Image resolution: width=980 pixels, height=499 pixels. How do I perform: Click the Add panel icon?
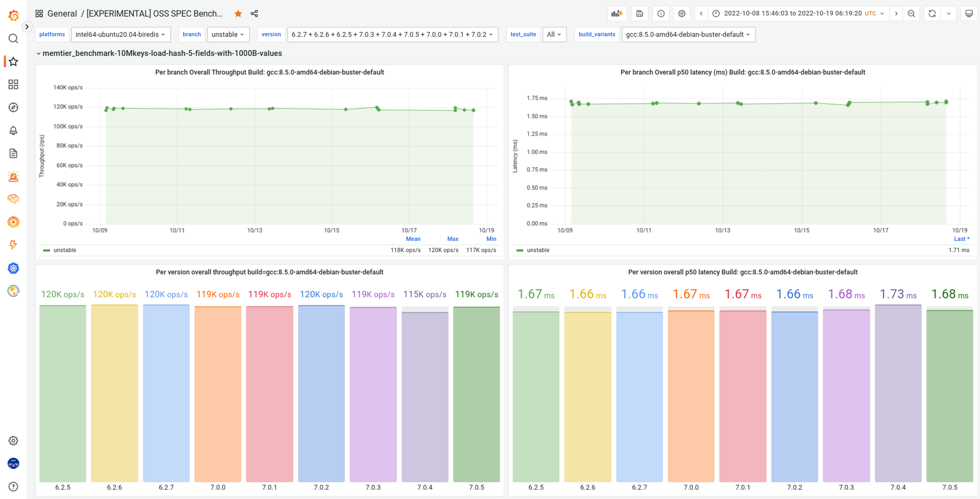click(x=617, y=14)
